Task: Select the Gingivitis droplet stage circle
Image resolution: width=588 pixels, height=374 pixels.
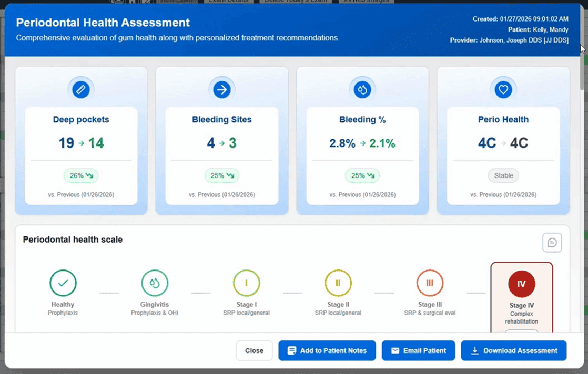Action: pos(155,283)
